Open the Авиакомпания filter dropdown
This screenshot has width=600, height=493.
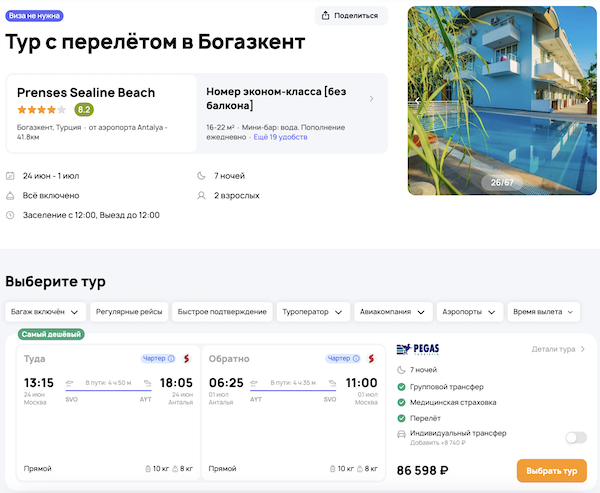coord(394,312)
